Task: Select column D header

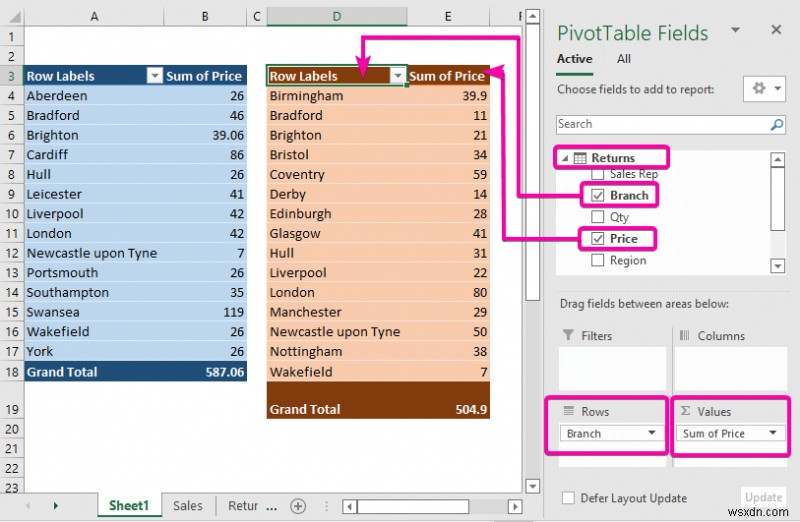Action: click(337, 16)
